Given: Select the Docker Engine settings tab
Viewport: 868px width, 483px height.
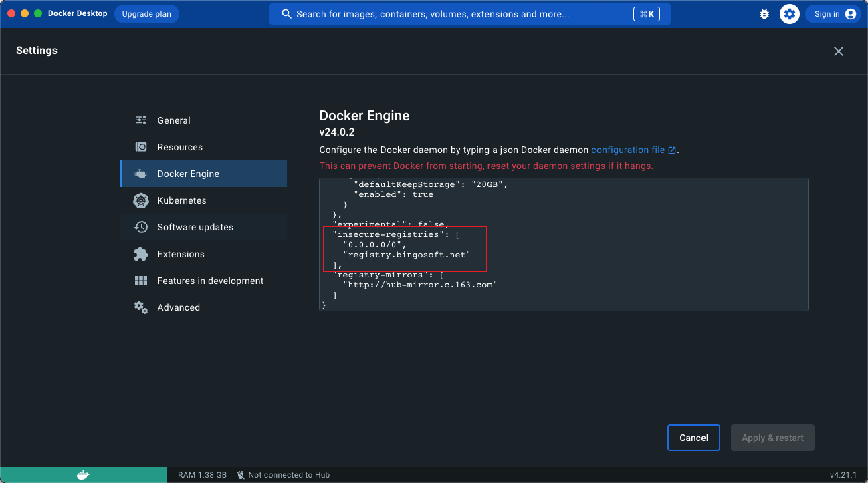Looking at the screenshot, I should tap(188, 174).
